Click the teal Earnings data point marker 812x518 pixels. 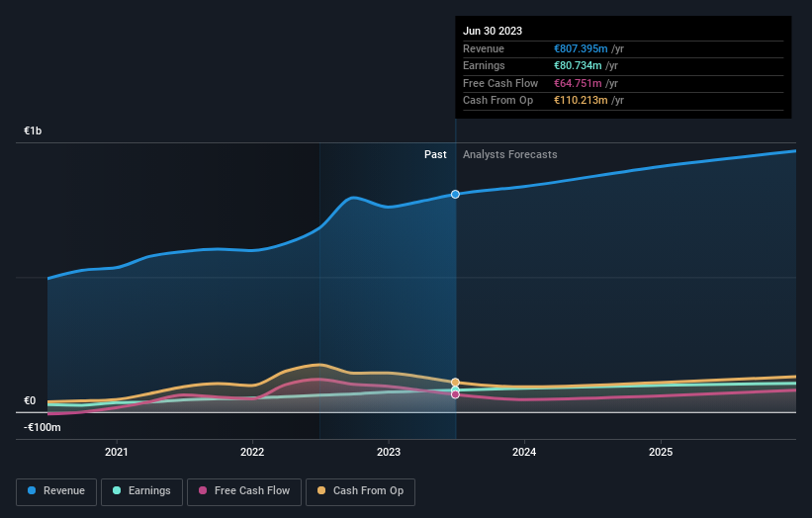[x=455, y=389]
